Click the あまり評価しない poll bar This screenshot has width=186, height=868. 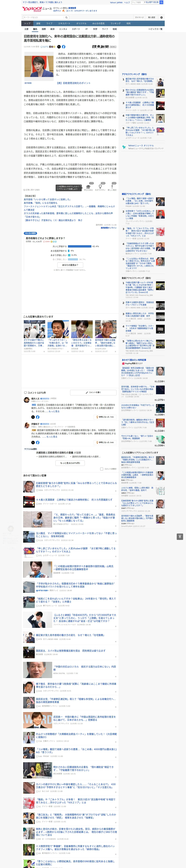69,255
